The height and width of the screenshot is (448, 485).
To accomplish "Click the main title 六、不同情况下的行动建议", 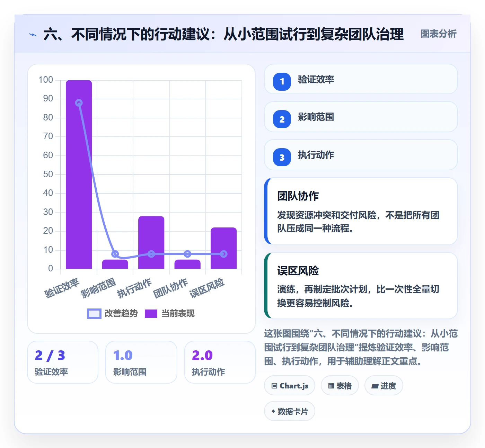I will click(223, 34).
